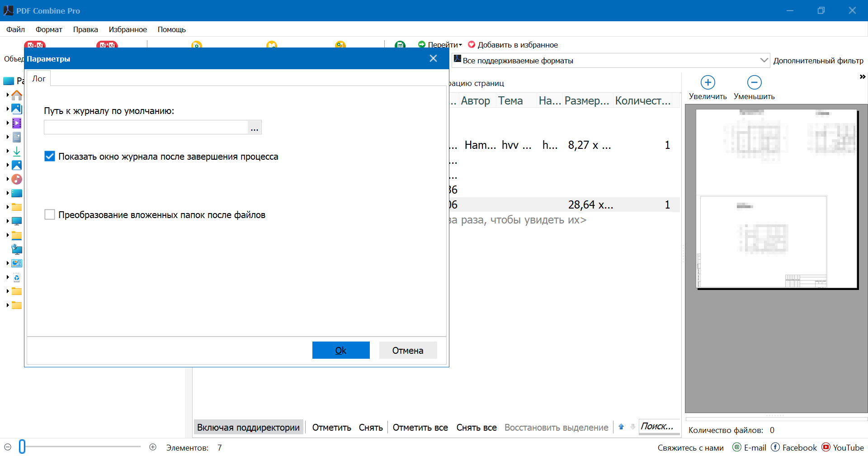Viewport: 868px width, 456px height.
Task: Click the heart icon of Добавить в избранное
Action: tap(472, 44)
